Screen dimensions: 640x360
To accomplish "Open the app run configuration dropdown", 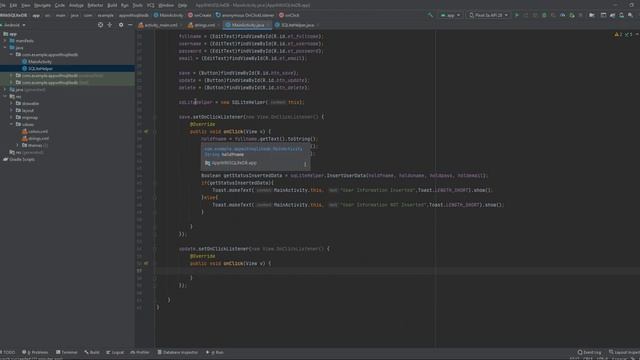I will point(450,15).
